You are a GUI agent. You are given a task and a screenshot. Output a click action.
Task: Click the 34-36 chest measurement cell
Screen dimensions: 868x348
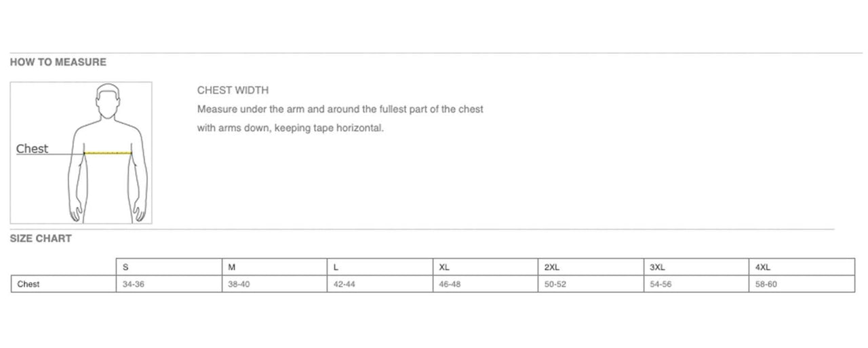(x=134, y=284)
